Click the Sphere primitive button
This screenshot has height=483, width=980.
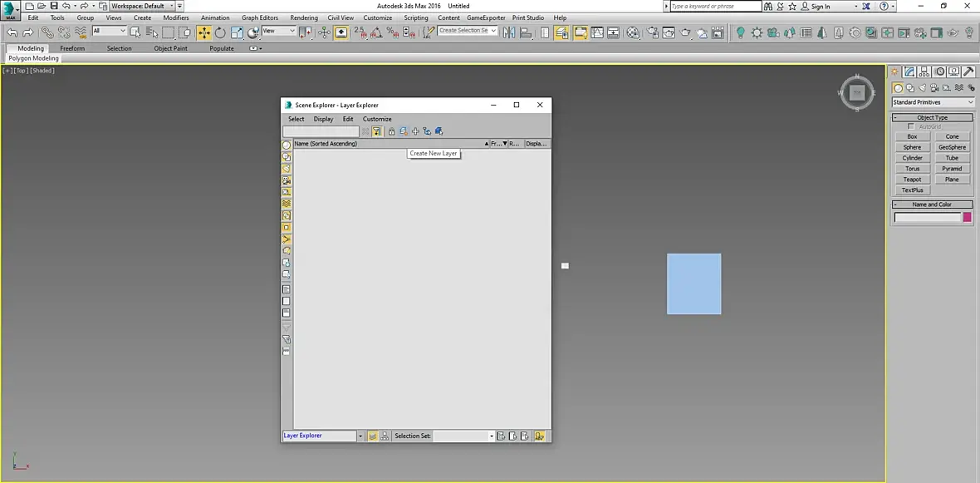[x=912, y=147]
